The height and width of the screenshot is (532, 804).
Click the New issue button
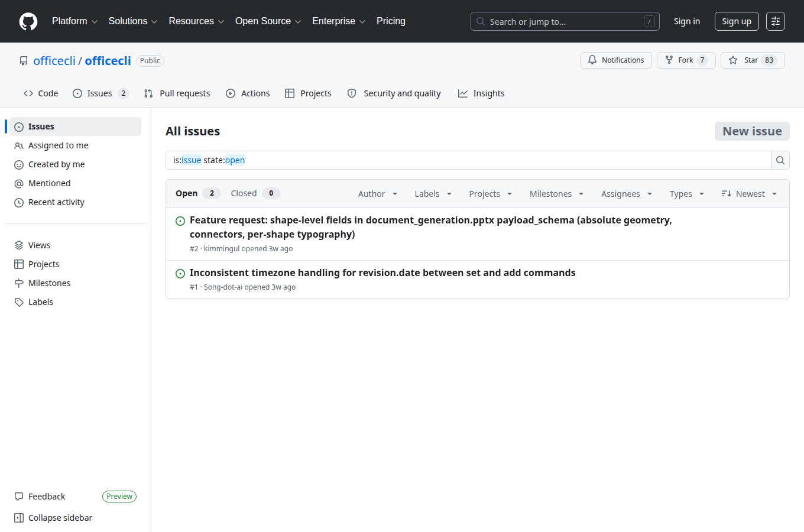point(752,131)
